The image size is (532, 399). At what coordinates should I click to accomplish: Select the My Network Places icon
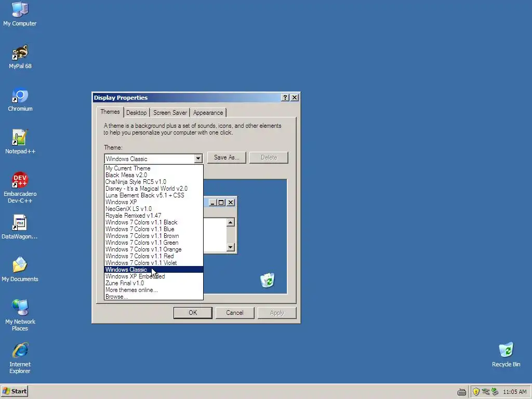pyautogui.click(x=20, y=315)
